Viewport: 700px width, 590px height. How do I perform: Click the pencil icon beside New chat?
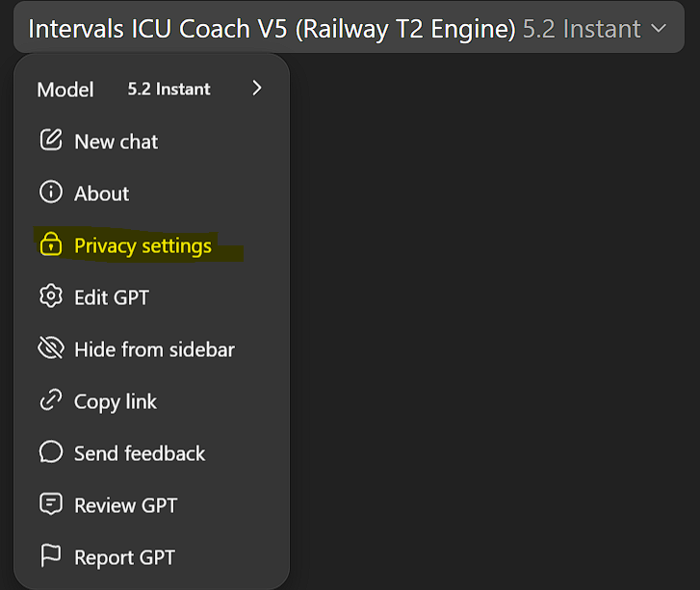(50, 141)
